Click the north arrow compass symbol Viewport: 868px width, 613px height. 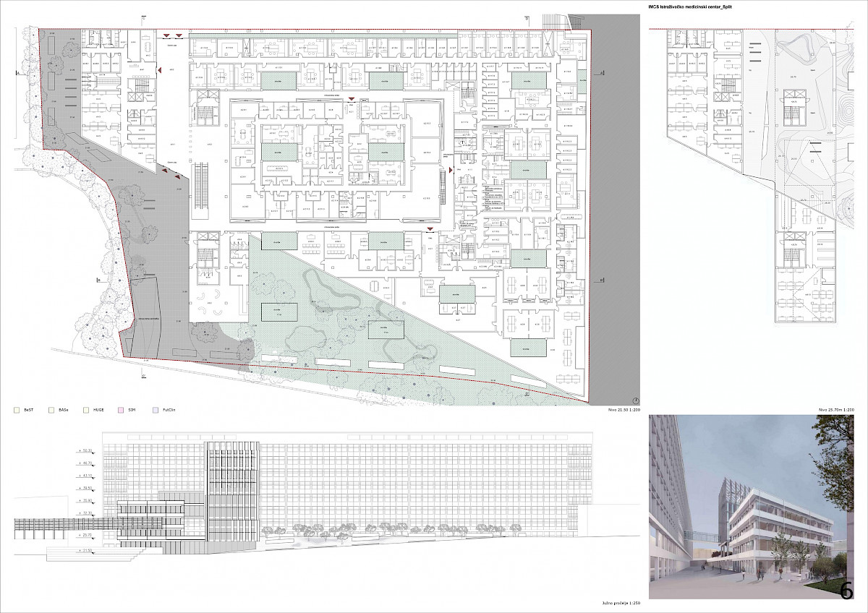point(634,400)
